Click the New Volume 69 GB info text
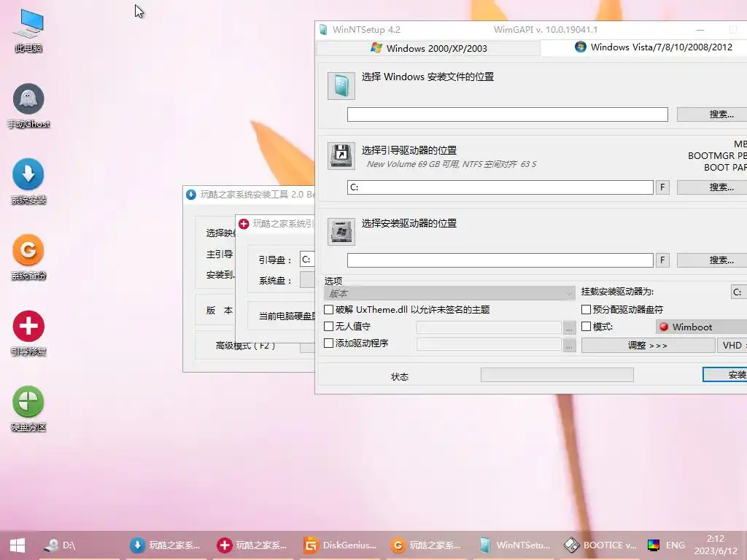This screenshot has width=747, height=560. (x=451, y=164)
